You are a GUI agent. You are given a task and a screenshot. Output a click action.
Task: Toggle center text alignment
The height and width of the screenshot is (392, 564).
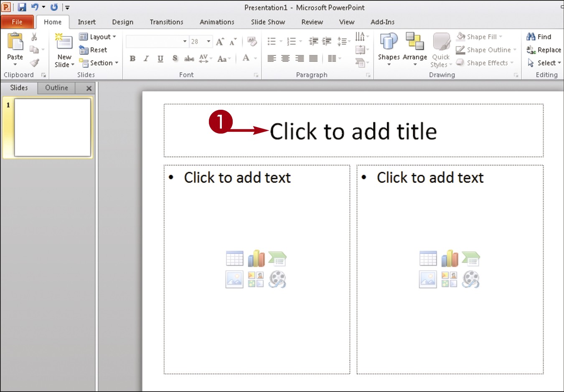click(285, 58)
